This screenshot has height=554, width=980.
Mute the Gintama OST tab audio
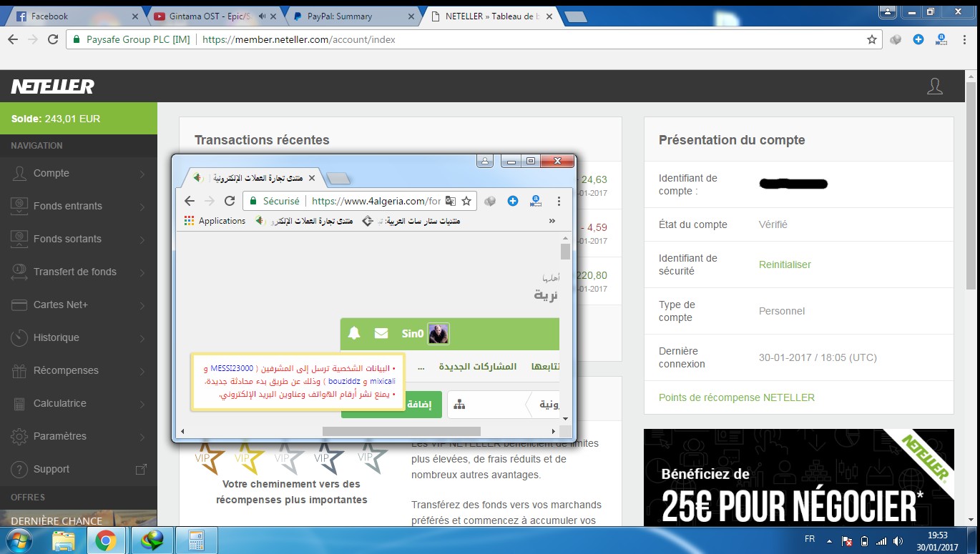click(x=262, y=16)
